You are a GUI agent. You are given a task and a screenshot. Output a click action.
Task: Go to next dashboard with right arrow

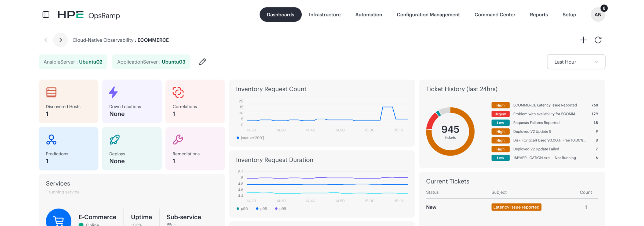pos(60,40)
